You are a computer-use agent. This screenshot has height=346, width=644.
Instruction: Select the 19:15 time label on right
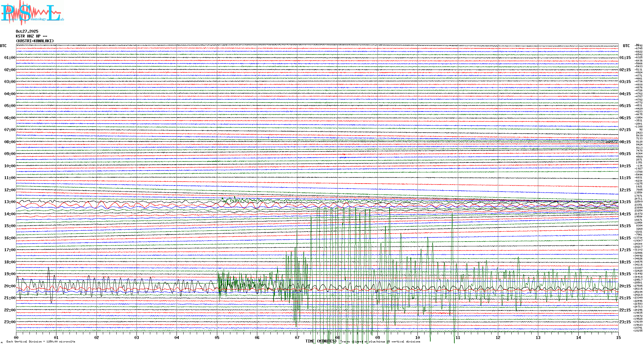pyautogui.click(x=625, y=274)
